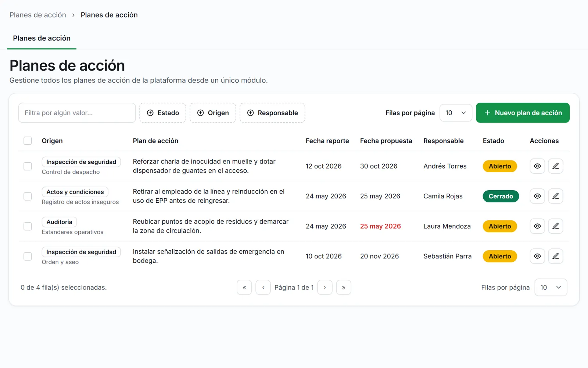The height and width of the screenshot is (368, 588).
Task: Edit the Camila Rojas action plan
Action: 556,196
